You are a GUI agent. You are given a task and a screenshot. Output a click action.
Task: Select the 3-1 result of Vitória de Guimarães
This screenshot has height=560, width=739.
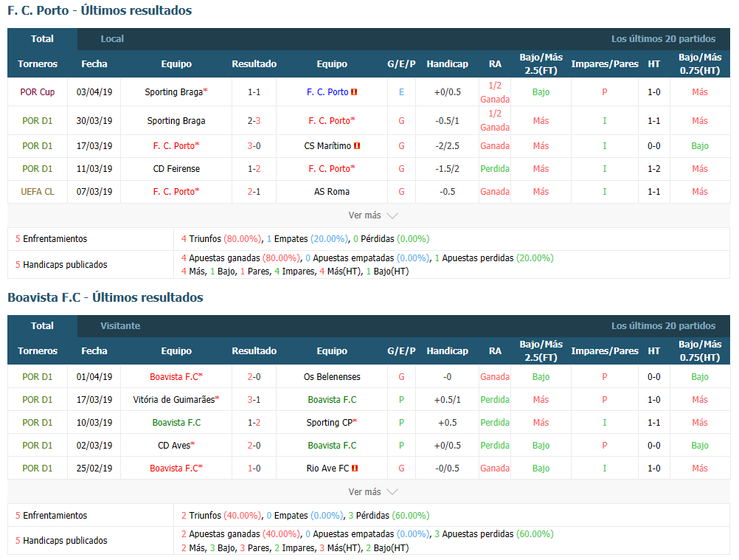(254, 400)
